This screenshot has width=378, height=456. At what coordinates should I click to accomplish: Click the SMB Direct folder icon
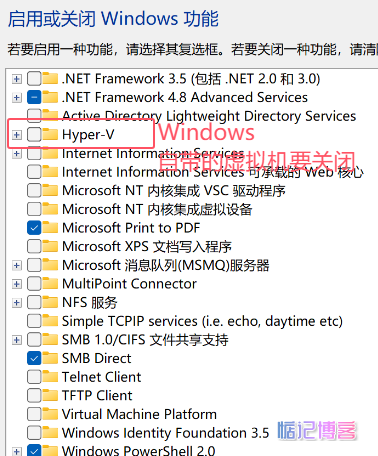(x=50, y=358)
